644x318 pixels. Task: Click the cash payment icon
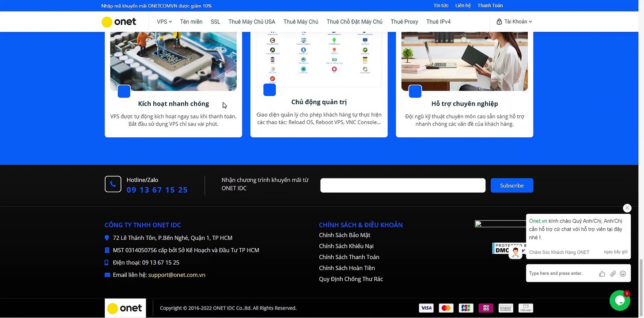(526, 308)
